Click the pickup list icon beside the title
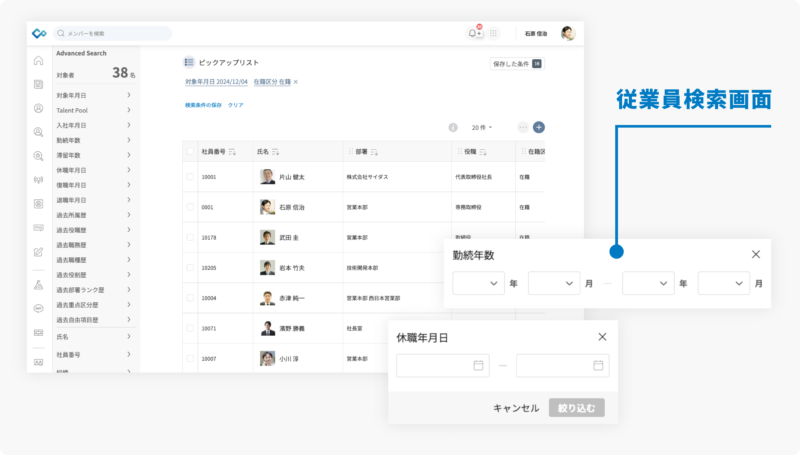 [x=189, y=62]
